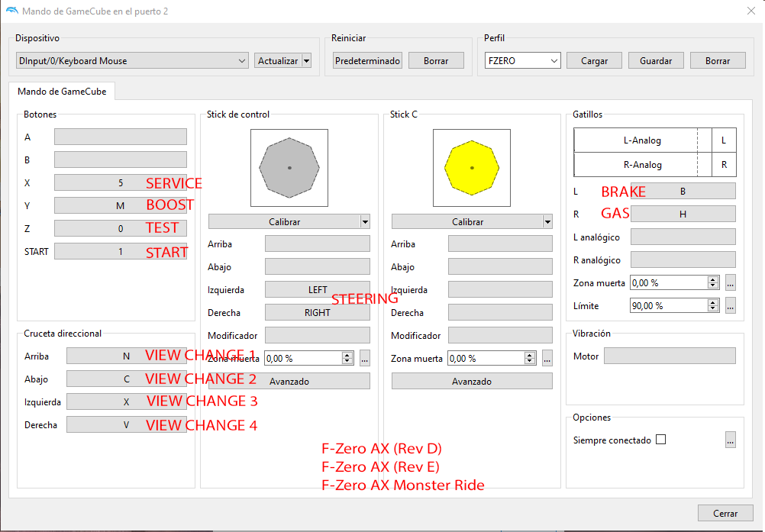Open the Límite ellipsis button
Viewport: 765px width, 532px height.
pyautogui.click(x=731, y=306)
